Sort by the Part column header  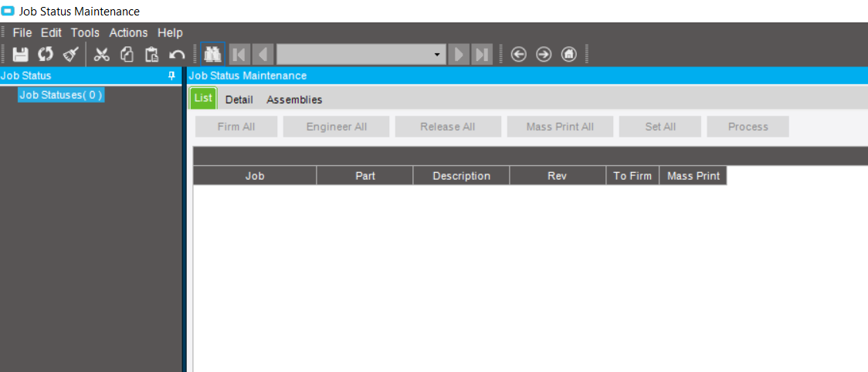point(365,176)
